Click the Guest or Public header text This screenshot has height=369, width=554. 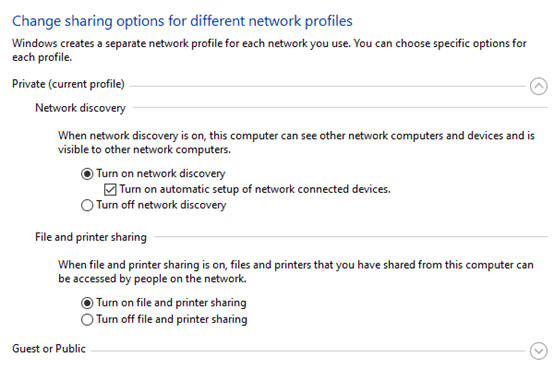[x=49, y=348]
